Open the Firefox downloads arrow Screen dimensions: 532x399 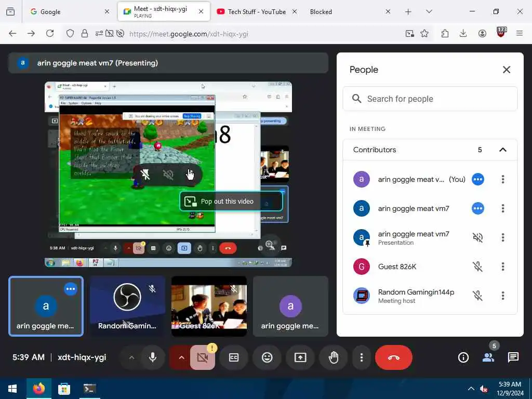[463, 33]
